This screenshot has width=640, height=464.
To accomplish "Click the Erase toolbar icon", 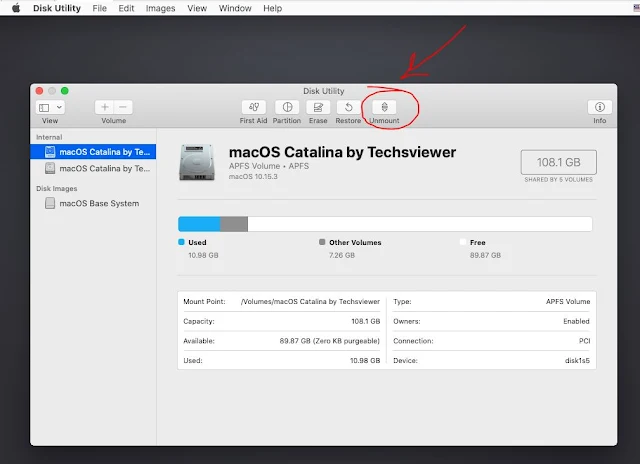I will [x=318, y=107].
